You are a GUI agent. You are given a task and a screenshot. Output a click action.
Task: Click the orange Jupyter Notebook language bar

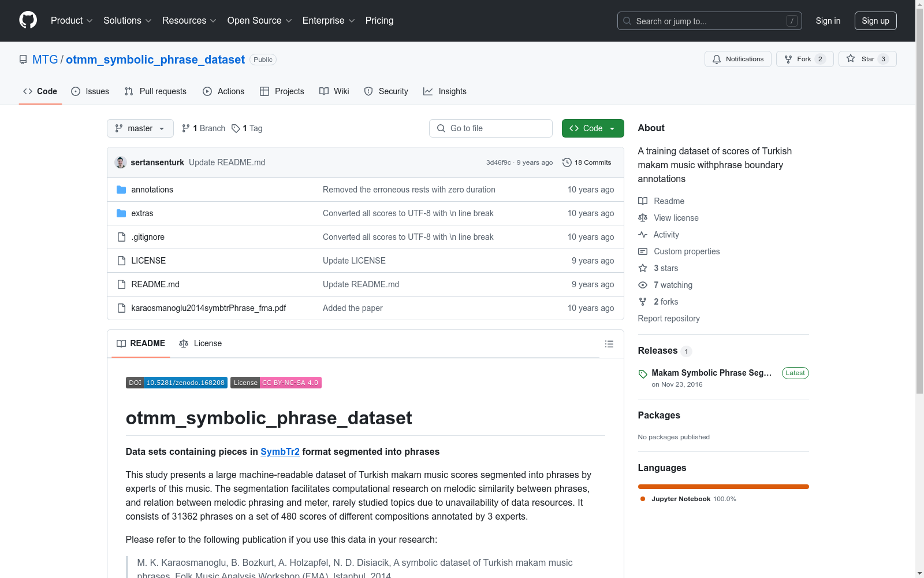(x=724, y=487)
